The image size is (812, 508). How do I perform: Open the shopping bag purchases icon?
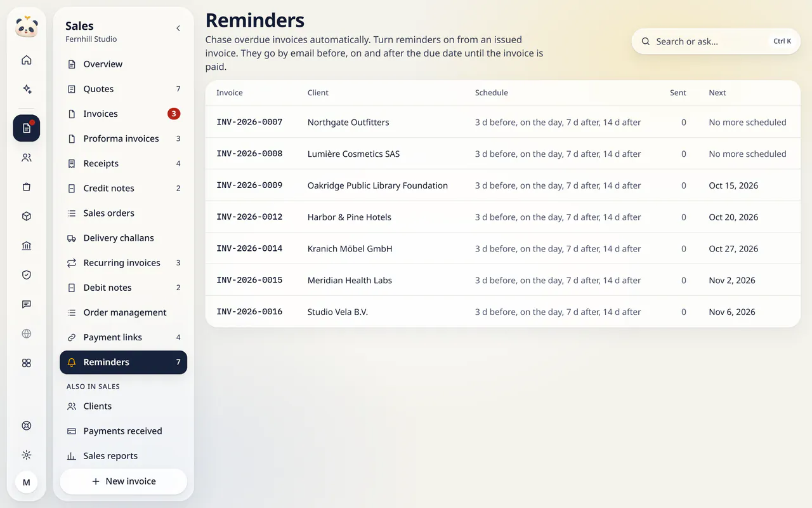(x=27, y=187)
